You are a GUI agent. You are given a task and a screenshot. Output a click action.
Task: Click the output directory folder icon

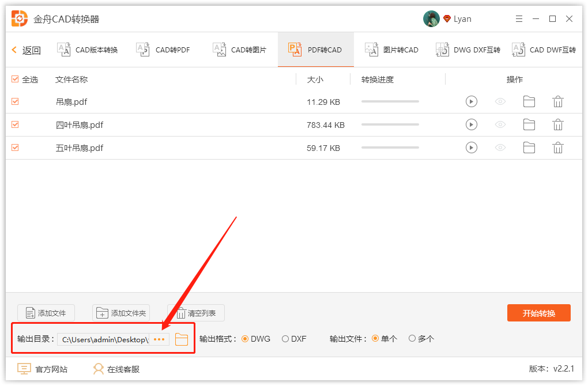182,339
